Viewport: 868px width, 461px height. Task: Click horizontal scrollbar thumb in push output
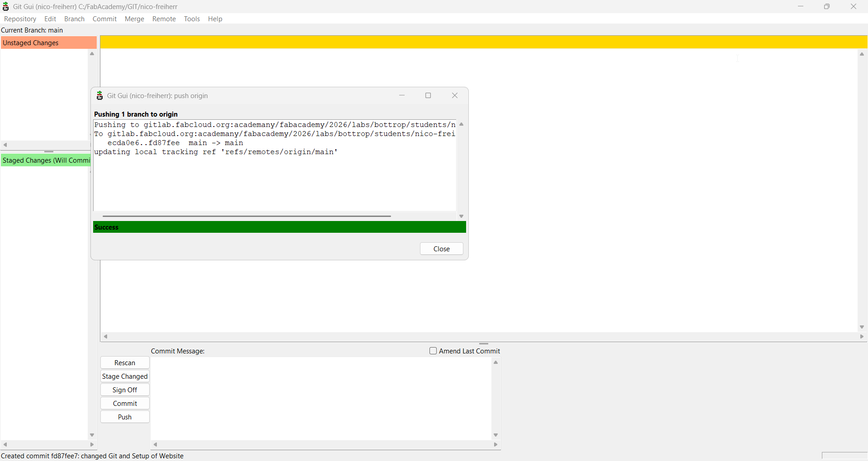[247, 216]
